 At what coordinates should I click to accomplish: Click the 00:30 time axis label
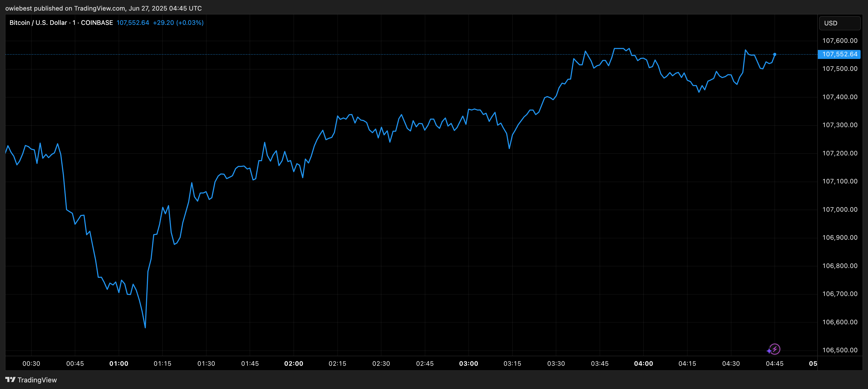point(31,364)
